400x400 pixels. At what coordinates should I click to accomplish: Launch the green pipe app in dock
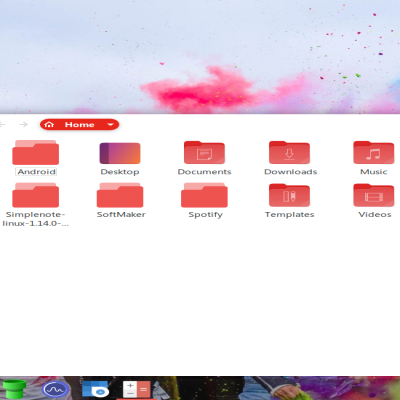click(x=14, y=389)
